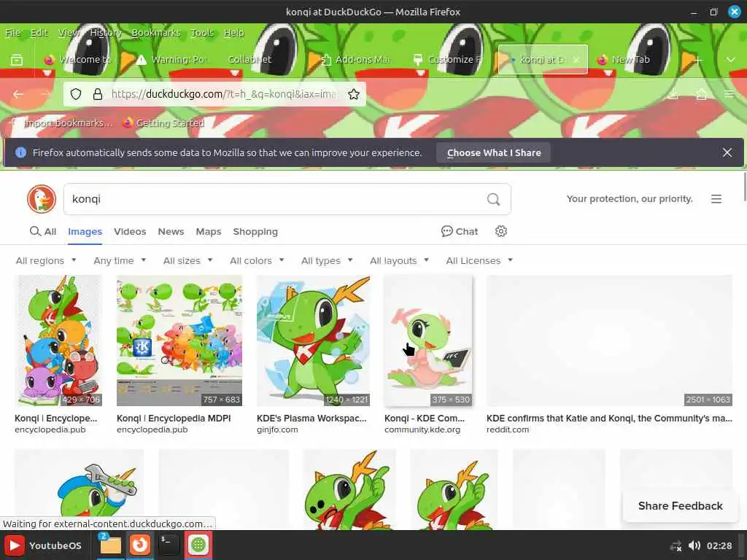The width and height of the screenshot is (747, 560).
Task: Open the 375 × 530 Katie dragon thumbnail
Action: (428, 341)
